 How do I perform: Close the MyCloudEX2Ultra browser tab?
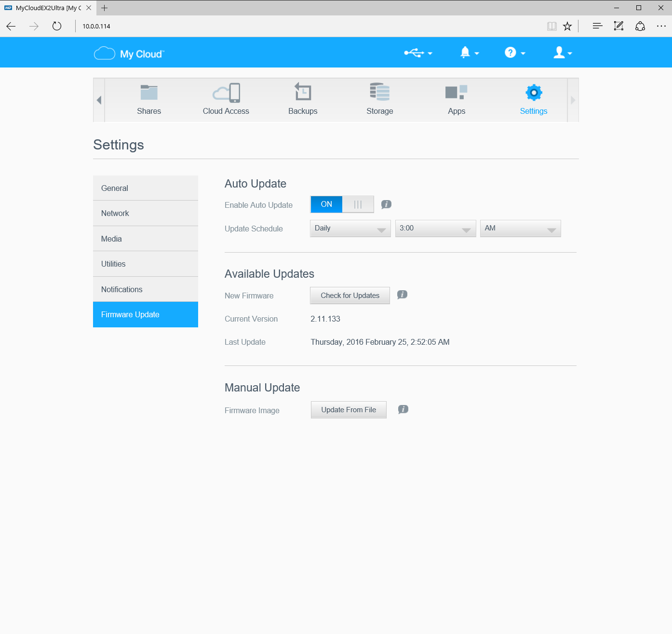click(x=89, y=8)
